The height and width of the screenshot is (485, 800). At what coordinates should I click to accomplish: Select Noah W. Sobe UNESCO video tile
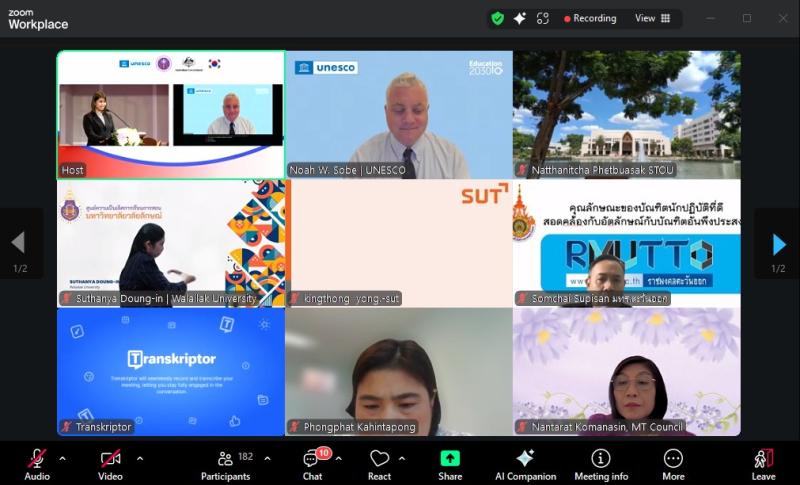pyautogui.click(x=399, y=115)
